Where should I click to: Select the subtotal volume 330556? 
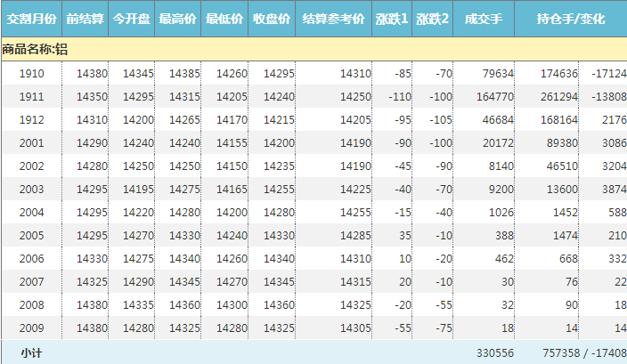pos(496,353)
